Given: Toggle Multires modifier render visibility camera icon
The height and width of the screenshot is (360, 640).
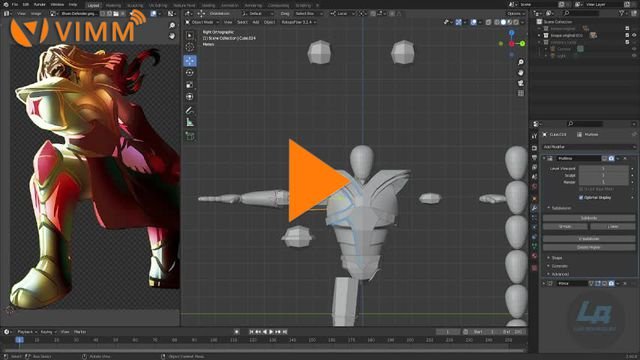Looking at the screenshot, I should (611, 158).
